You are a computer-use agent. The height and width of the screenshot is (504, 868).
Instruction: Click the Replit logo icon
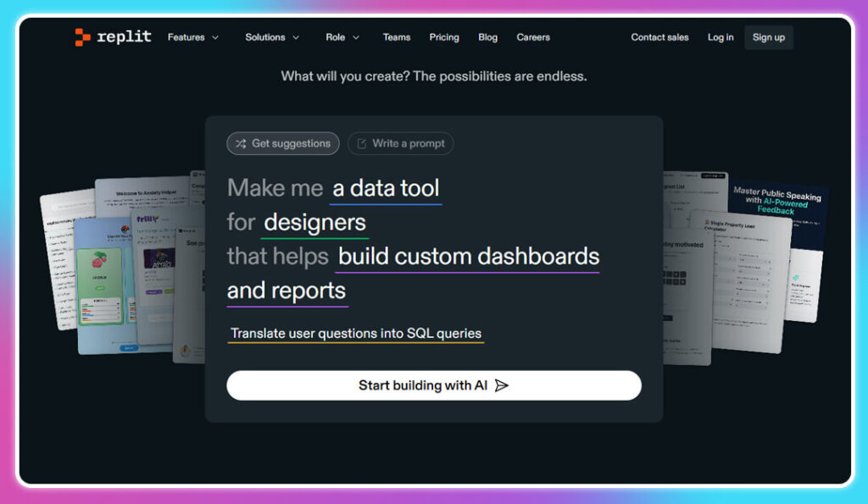click(81, 36)
